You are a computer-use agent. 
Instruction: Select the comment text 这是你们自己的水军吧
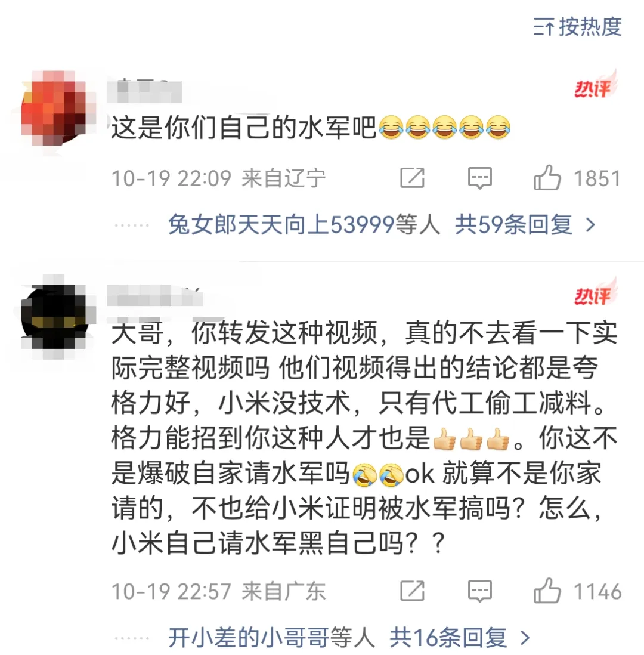pyautogui.click(x=244, y=128)
